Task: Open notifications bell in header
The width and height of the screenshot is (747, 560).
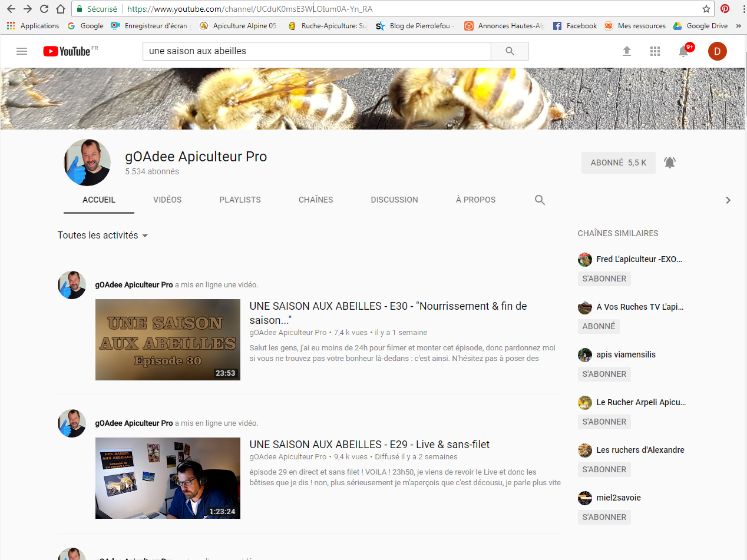Action: coord(683,51)
